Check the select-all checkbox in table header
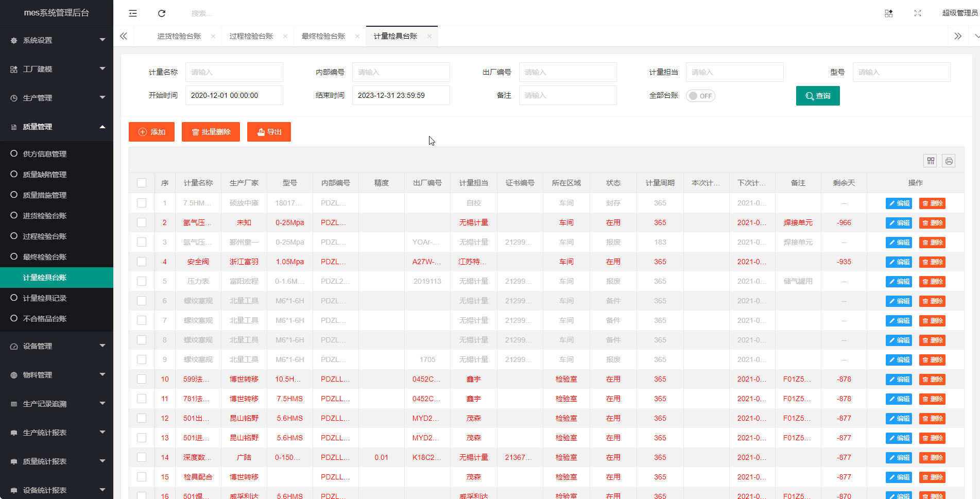Viewport: 980px width, 499px height. [142, 183]
